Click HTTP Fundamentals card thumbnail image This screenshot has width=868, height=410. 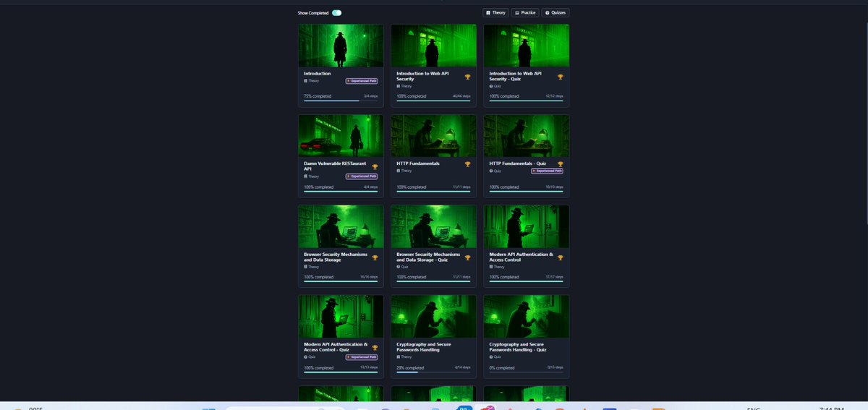coord(434,136)
